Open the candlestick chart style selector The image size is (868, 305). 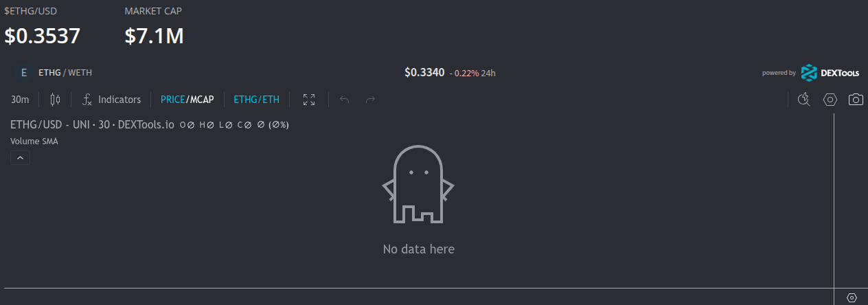point(55,100)
